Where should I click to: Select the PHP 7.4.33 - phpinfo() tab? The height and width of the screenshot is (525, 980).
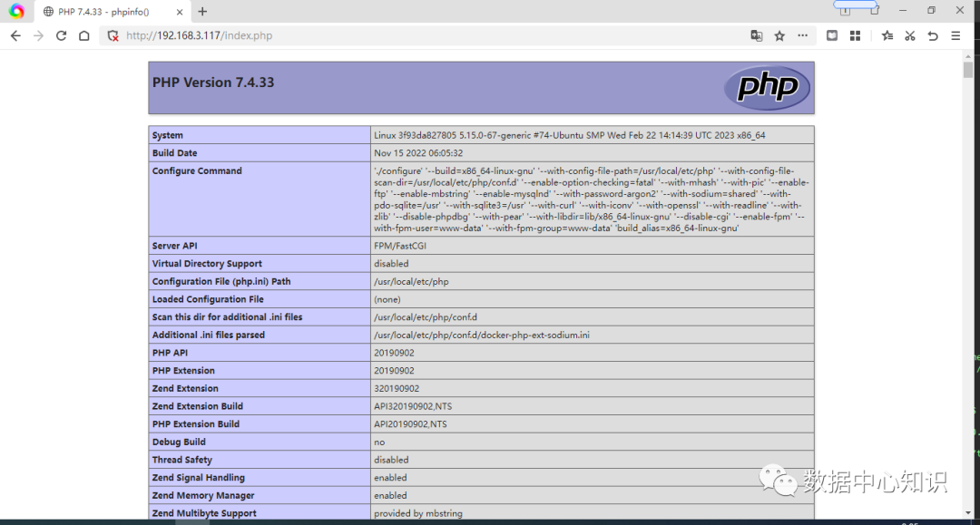113,12
